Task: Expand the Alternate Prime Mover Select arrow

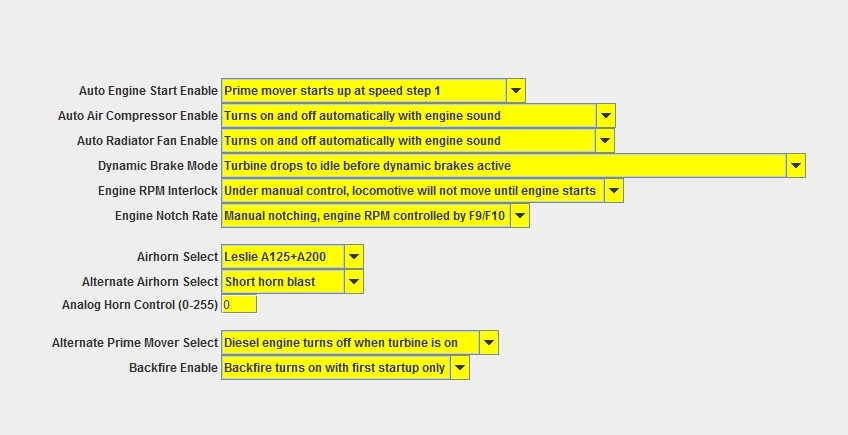Action: 489,343
